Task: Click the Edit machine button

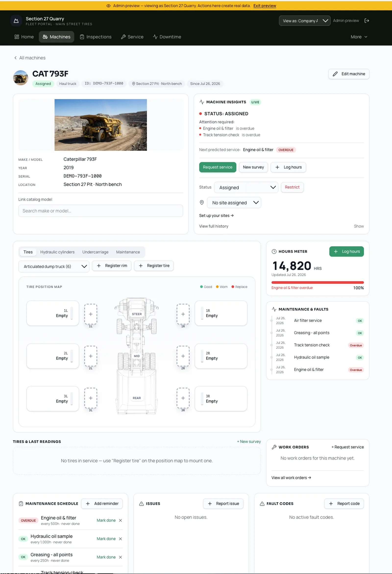Action: (349, 74)
